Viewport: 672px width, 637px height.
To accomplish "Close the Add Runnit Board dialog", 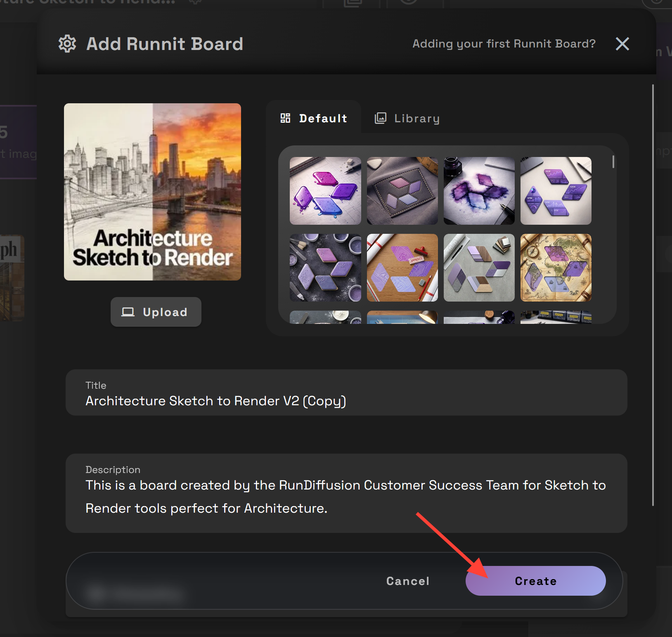I will (x=622, y=44).
